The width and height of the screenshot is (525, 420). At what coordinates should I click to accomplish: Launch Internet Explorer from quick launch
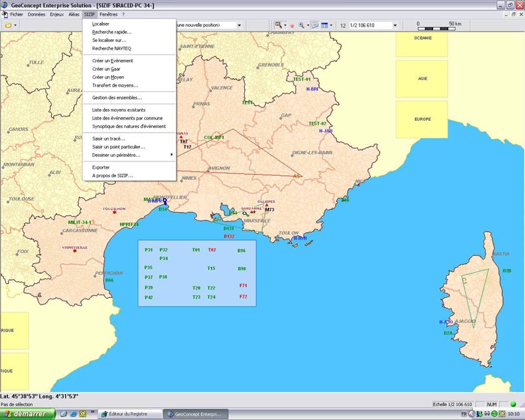coord(73,414)
